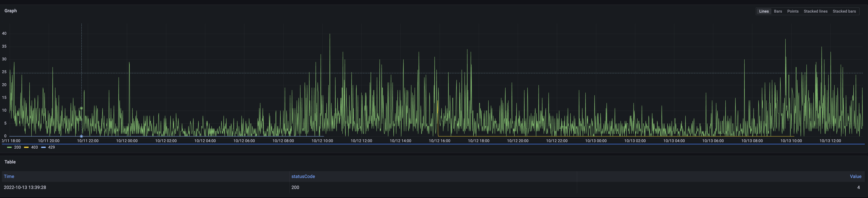Click the 10/12 12:00 x-axis label

tap(361, 141)
